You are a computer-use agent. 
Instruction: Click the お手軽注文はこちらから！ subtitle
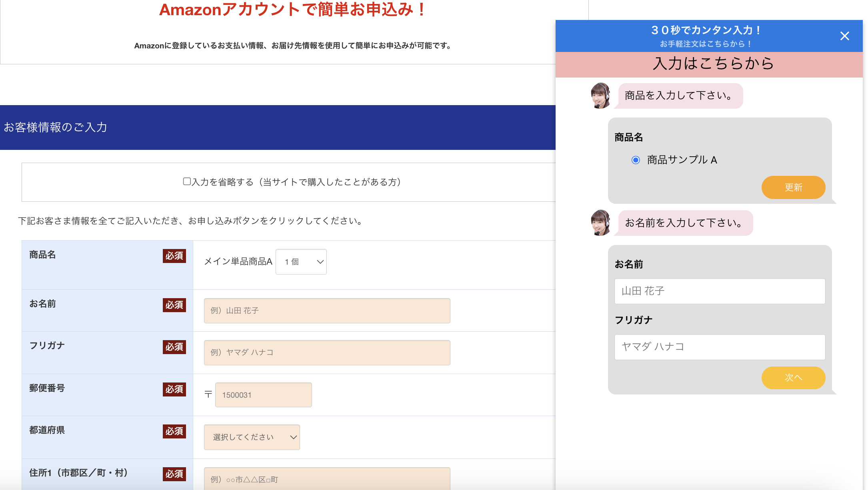(x=706, y=44)
